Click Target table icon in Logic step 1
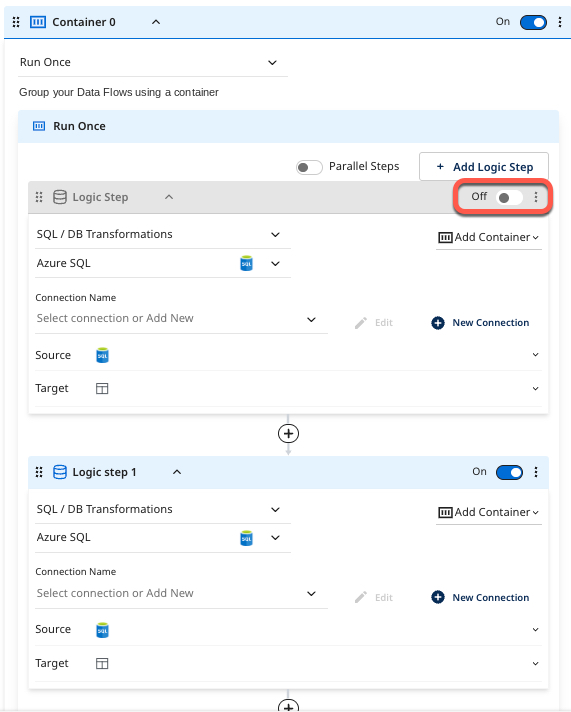 pyautogui.click(x=102, y=664)
